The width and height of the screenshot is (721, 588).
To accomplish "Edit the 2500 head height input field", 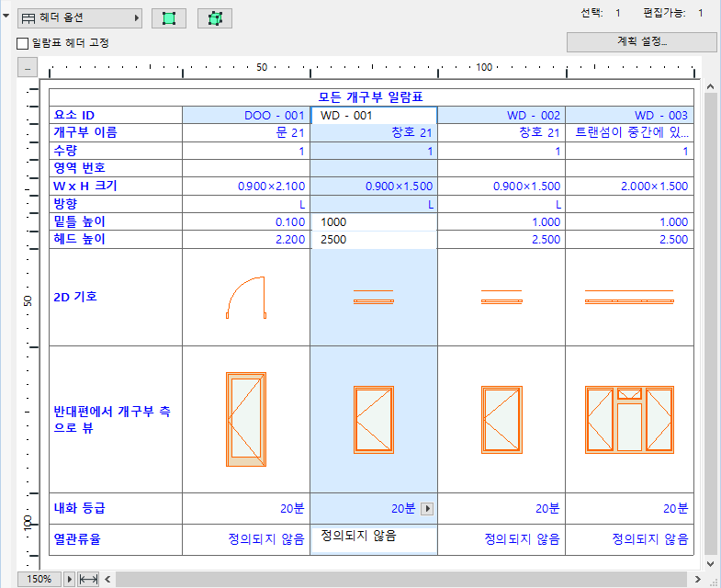I will coord(374,240).
